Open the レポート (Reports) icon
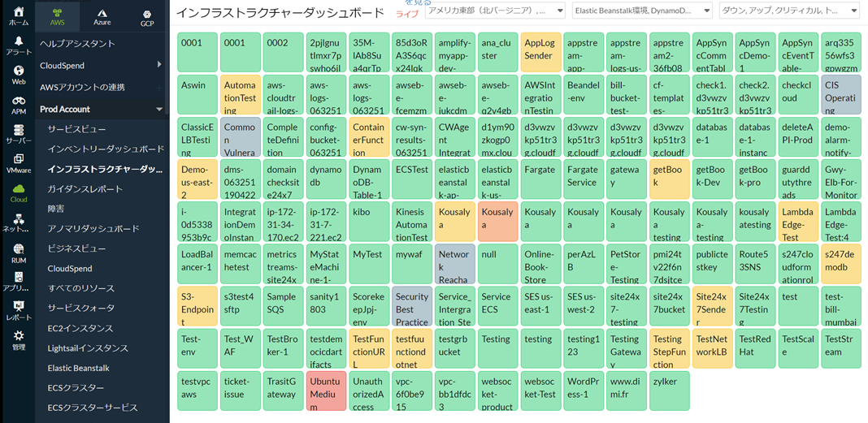This screenshot has width=868, height=423. click(18, 310)
